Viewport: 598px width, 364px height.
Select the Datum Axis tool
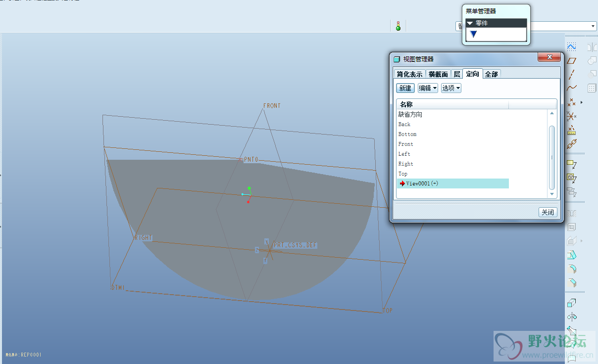point(572,75)
